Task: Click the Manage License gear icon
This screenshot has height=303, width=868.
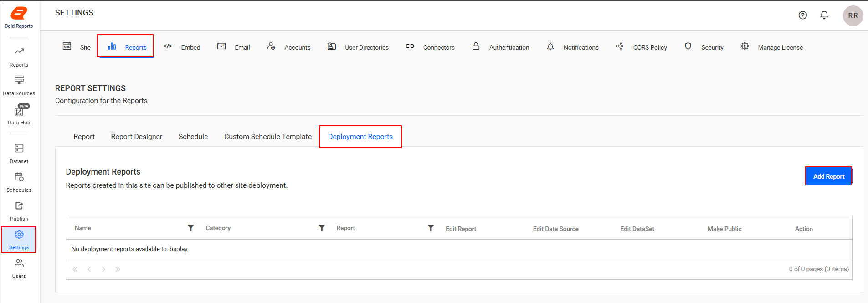Action: pos(745,46)
